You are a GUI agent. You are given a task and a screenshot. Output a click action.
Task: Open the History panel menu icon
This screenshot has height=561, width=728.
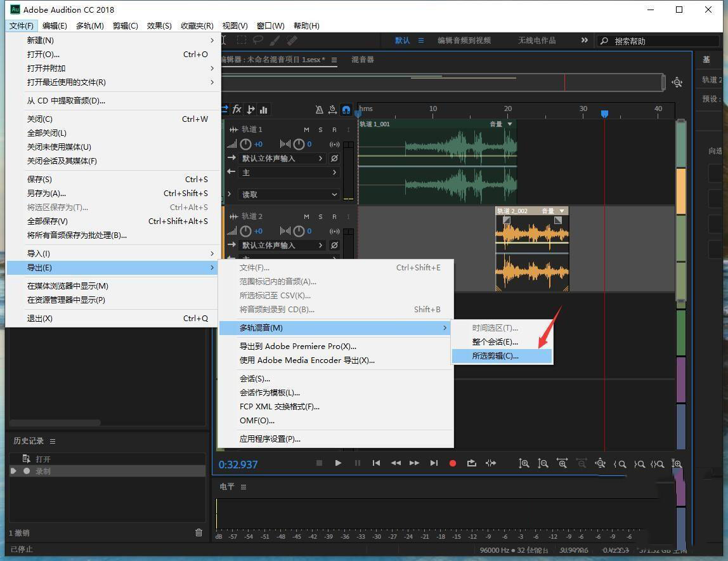pos(53,441)
